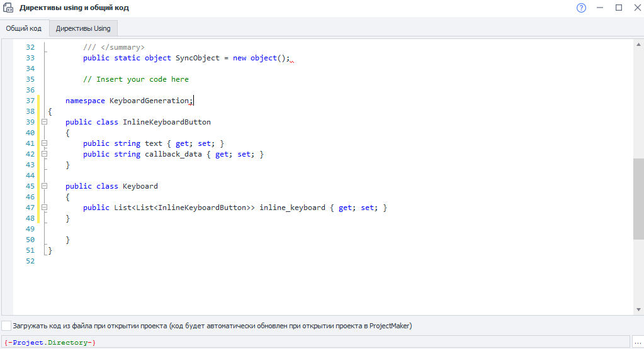Collapse the text property fold
The image size is (644, 349).
[x=44, y=143]
